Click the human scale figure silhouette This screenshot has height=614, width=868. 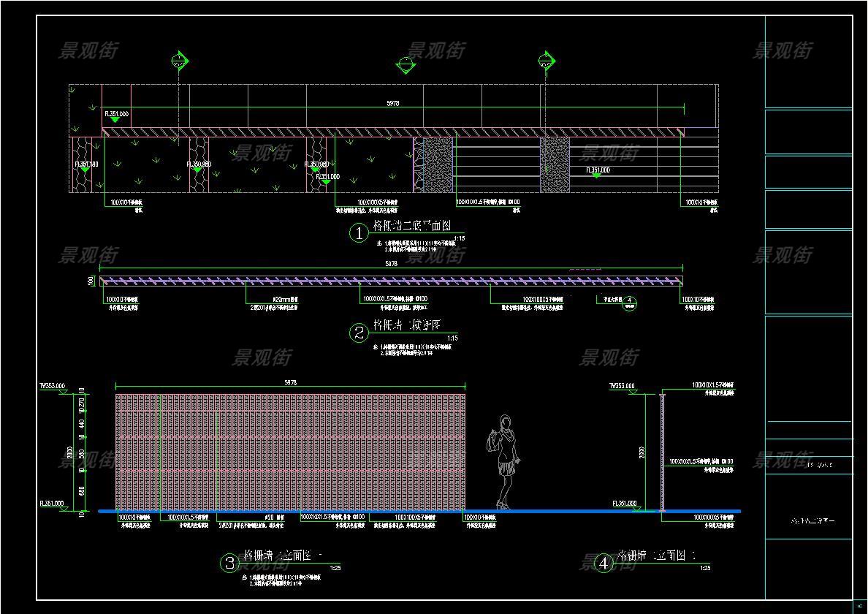tap(503, 460)
